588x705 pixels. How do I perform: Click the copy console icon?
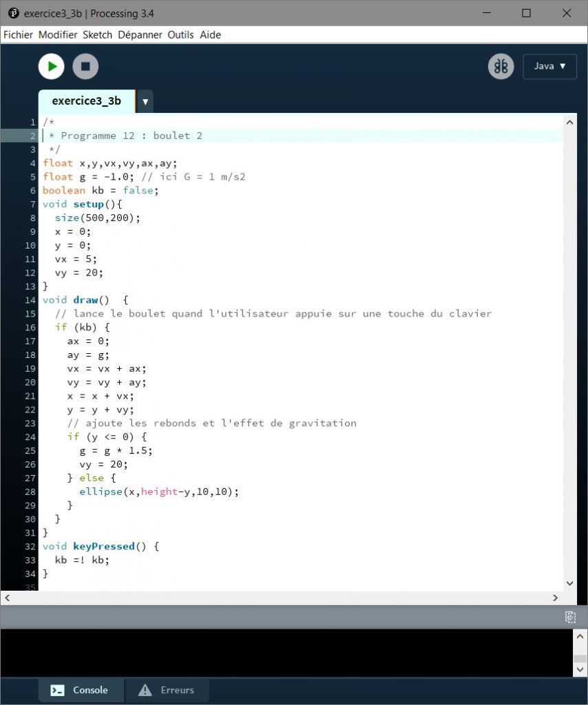pyautogui.click(x=570, y=617)
